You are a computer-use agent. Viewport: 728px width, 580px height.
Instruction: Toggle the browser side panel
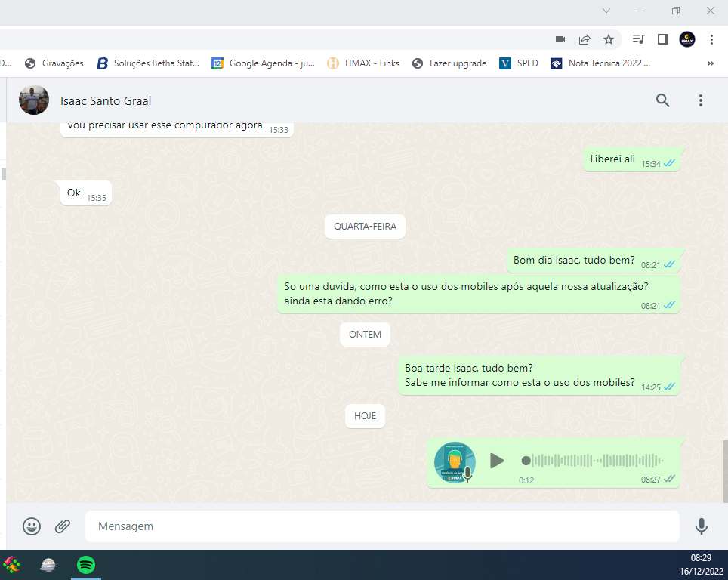click(662, 39)
